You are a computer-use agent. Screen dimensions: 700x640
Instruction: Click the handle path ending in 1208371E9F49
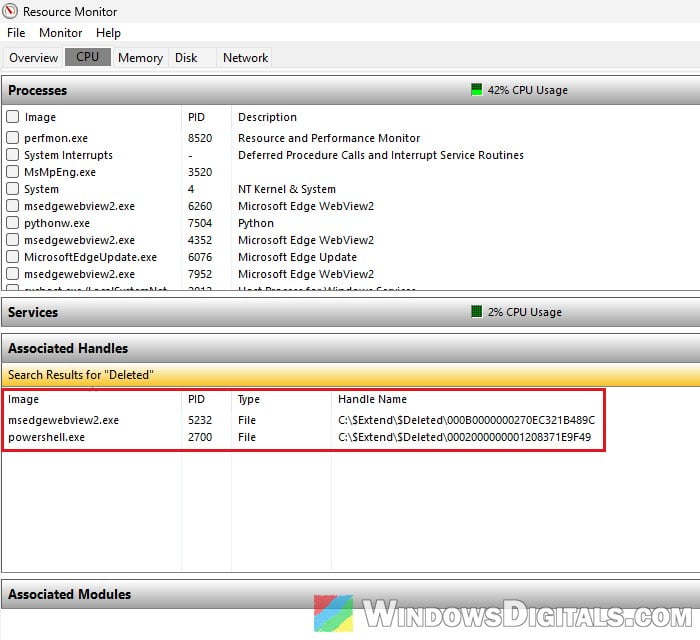pos(465,437)
